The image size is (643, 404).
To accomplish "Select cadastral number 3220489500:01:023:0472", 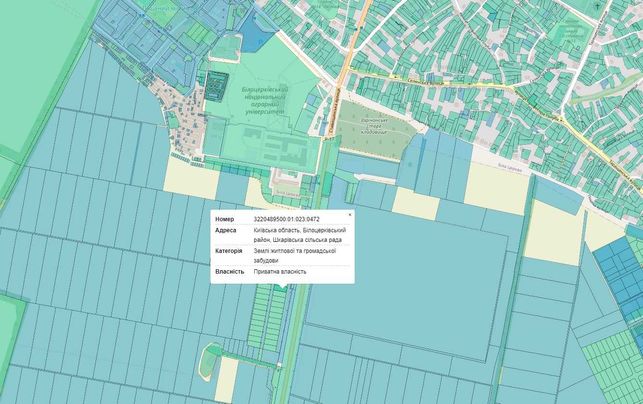I will (287, 219).
